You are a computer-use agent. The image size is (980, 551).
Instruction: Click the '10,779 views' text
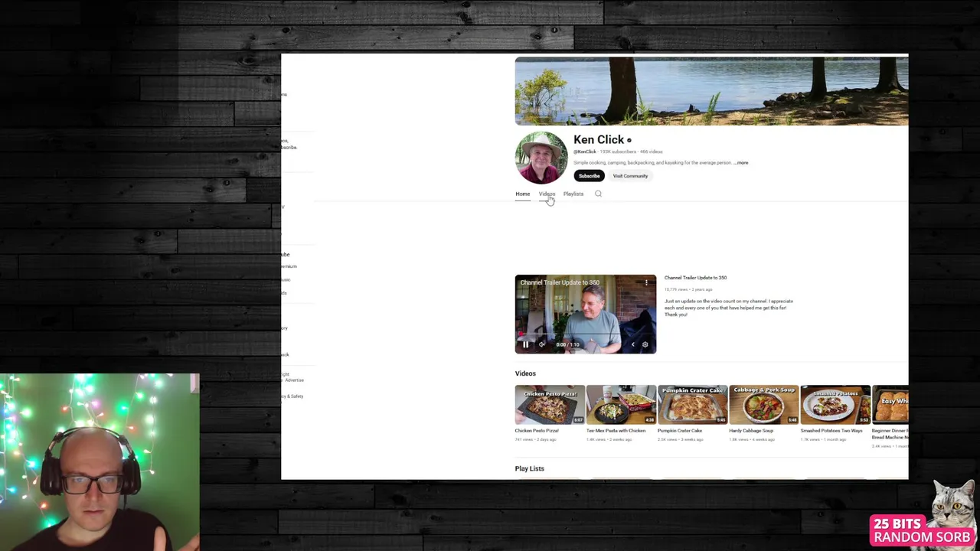tap(675, 289)
